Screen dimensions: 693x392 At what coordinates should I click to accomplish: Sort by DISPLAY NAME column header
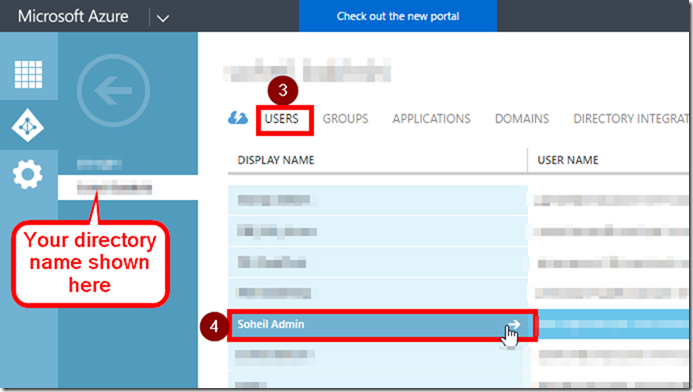tap(276, 160)
